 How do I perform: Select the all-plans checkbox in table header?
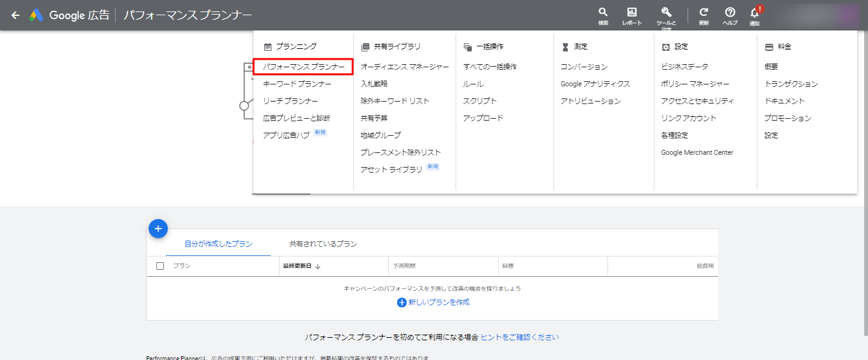160,266
